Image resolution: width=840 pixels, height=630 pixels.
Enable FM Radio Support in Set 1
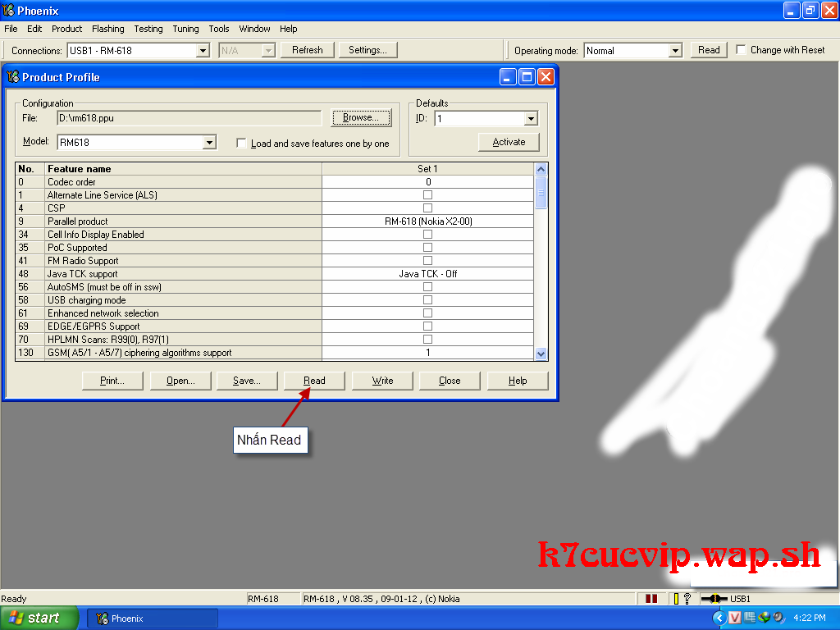(427, 260)
